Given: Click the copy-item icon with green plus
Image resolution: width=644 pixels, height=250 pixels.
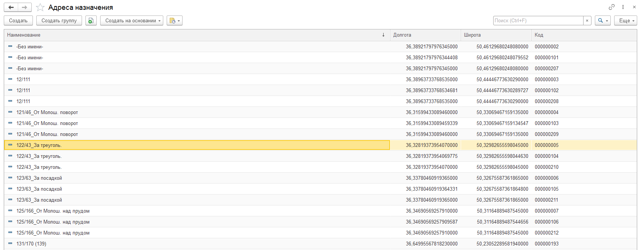Looking at the screenshot, I should (91, 21).
